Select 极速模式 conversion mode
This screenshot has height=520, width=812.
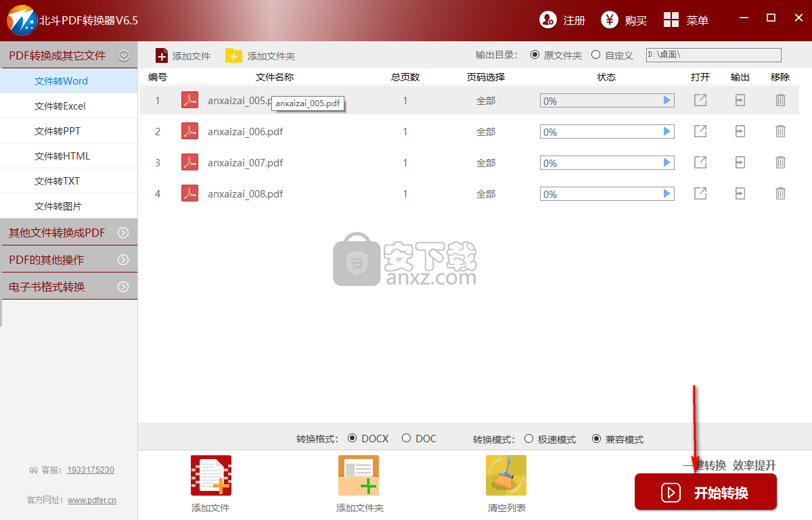pyautogui.click(x=529, y=439)
